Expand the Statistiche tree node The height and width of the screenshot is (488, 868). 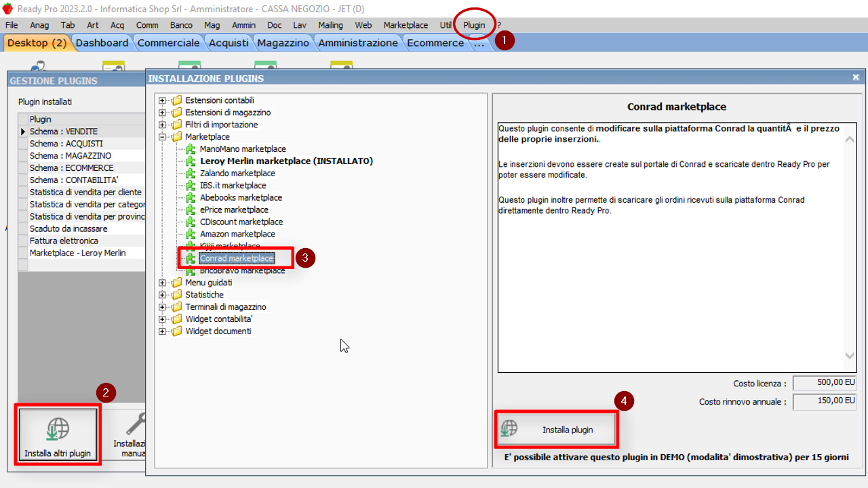(163, 295)
